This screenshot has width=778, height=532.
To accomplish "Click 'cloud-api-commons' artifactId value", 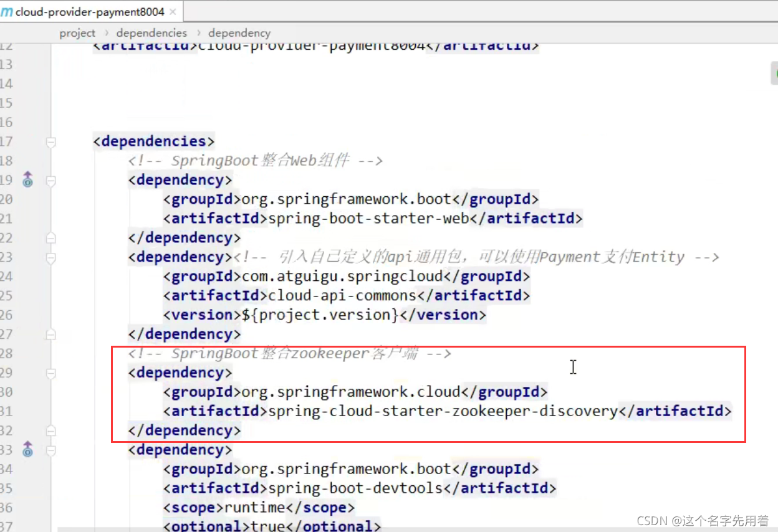I will pyautogui.click(x=342, y=295).
